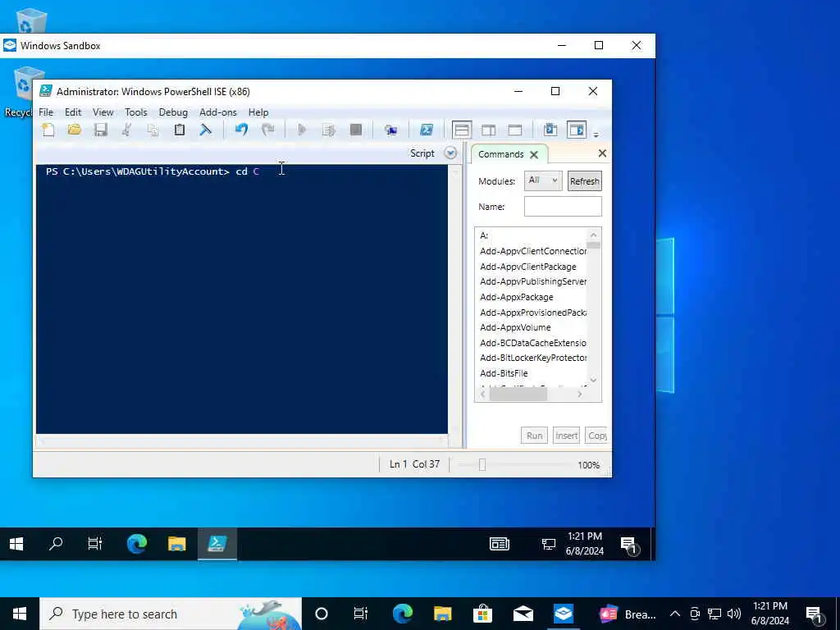The height and width of the screenshot is (630, 840).
Task: Expand the Script pane chevron
Action: 450,153
